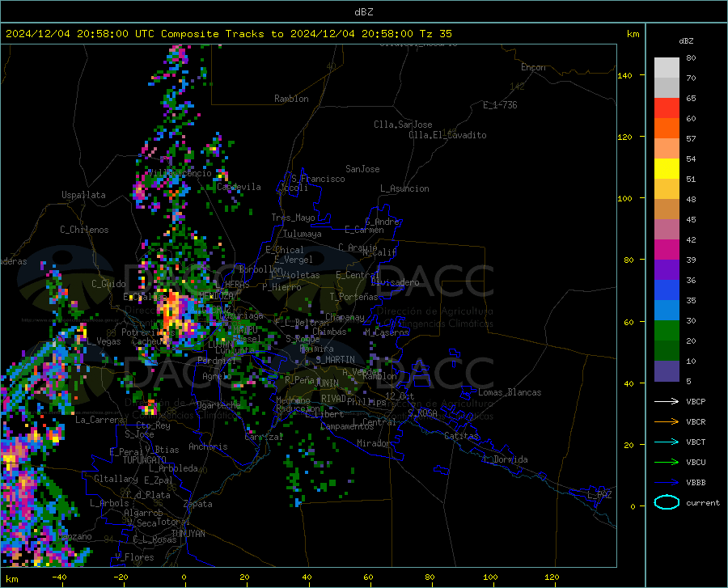Click the 'TUNUYAN' map label
Viewport: 728px width, 588px height.
188,533
